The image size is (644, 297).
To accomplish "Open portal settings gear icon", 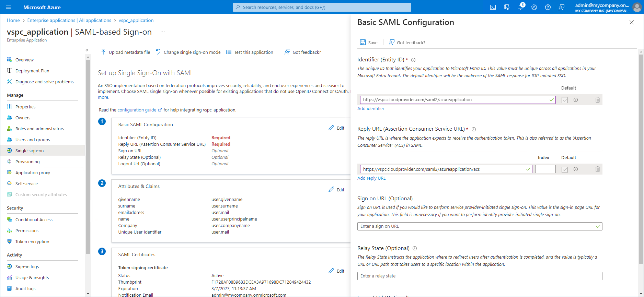I will point(534,7).
